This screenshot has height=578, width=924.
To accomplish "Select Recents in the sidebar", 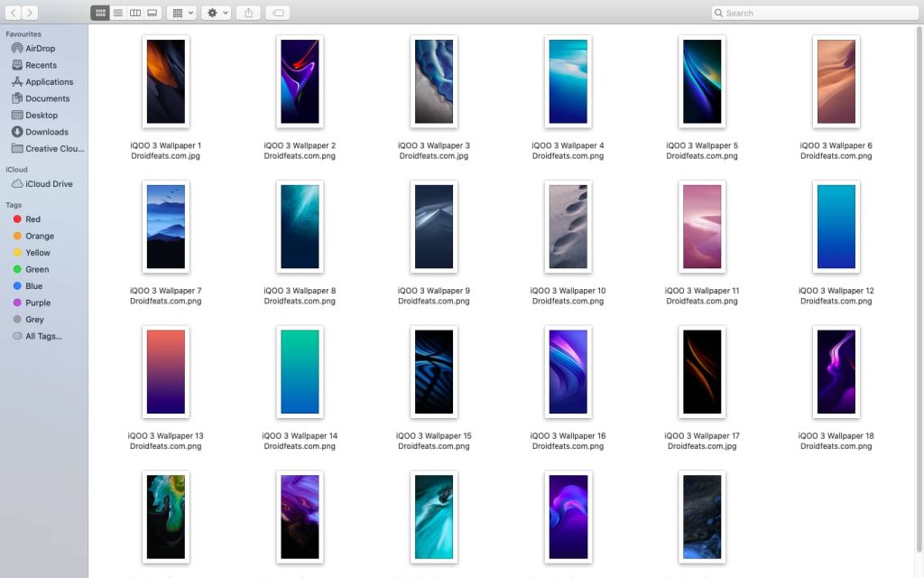I will pyautogui.click(x=41, y=65).
